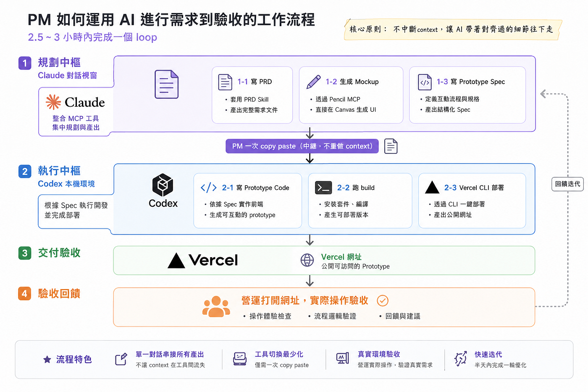Click the star icon beside 流程特色
The width and height of the screenshot is (588, 392).
tap(47, 360)
